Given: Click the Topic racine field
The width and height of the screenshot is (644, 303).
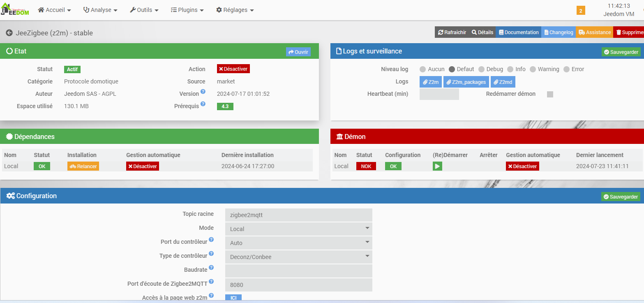Looking at the screenshot, I should [299, 215].
